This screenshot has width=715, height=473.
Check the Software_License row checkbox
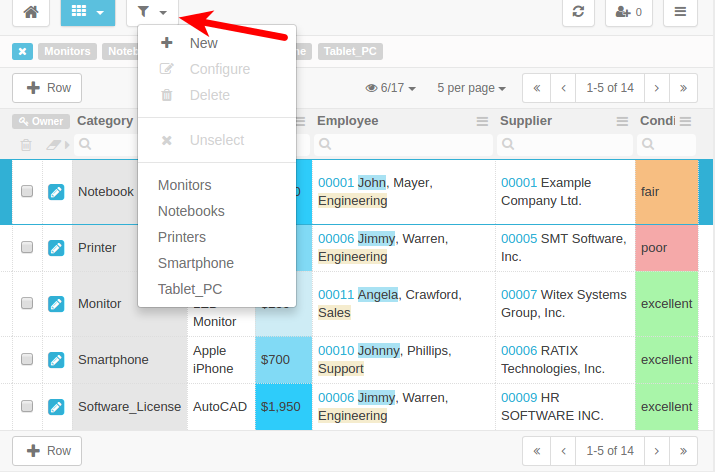27,406
